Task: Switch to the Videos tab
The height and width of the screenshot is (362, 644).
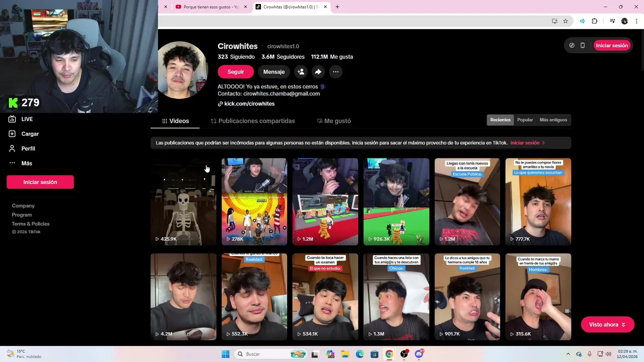Action: point(175,121)
